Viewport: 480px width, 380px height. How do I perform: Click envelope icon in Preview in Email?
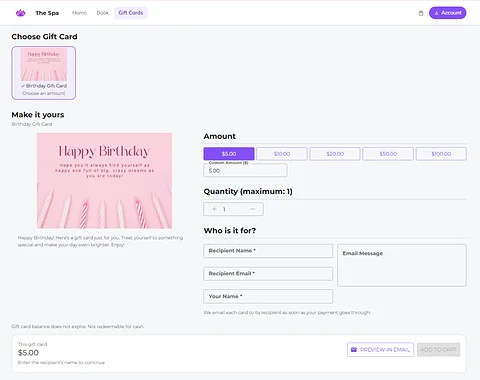tap(354, 350)
